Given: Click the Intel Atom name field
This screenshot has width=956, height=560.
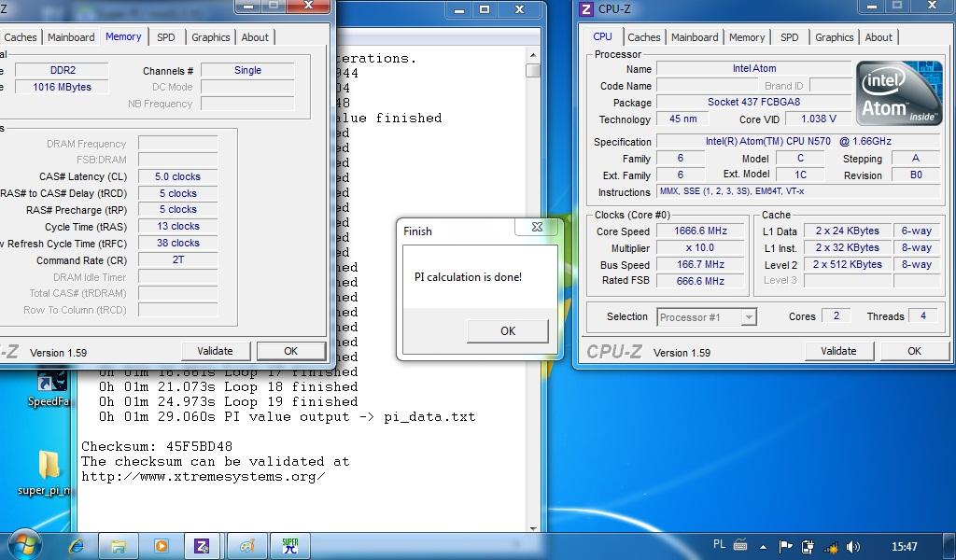Looking at the screenshot, I should pos(754,68).
